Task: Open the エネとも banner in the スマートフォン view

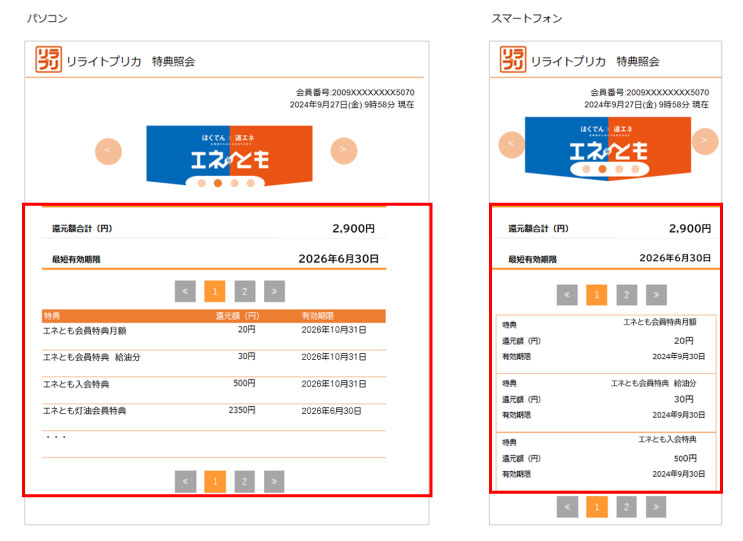Action: (608, 148)
